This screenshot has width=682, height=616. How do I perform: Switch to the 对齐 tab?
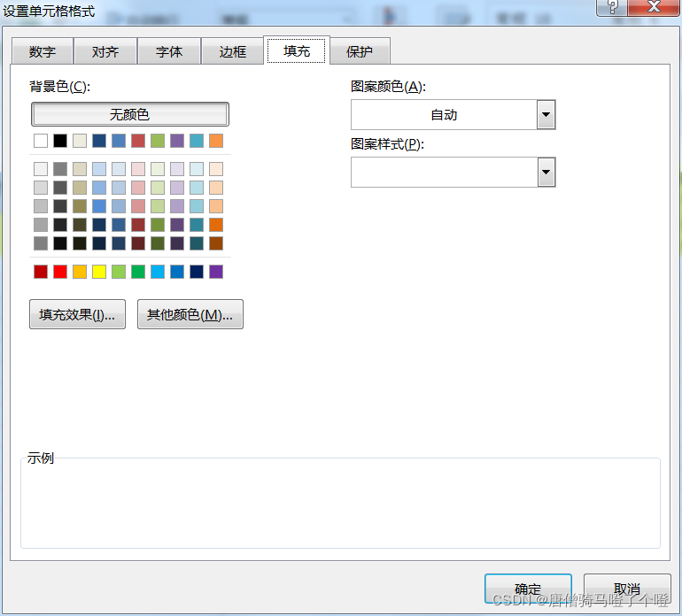105,51
